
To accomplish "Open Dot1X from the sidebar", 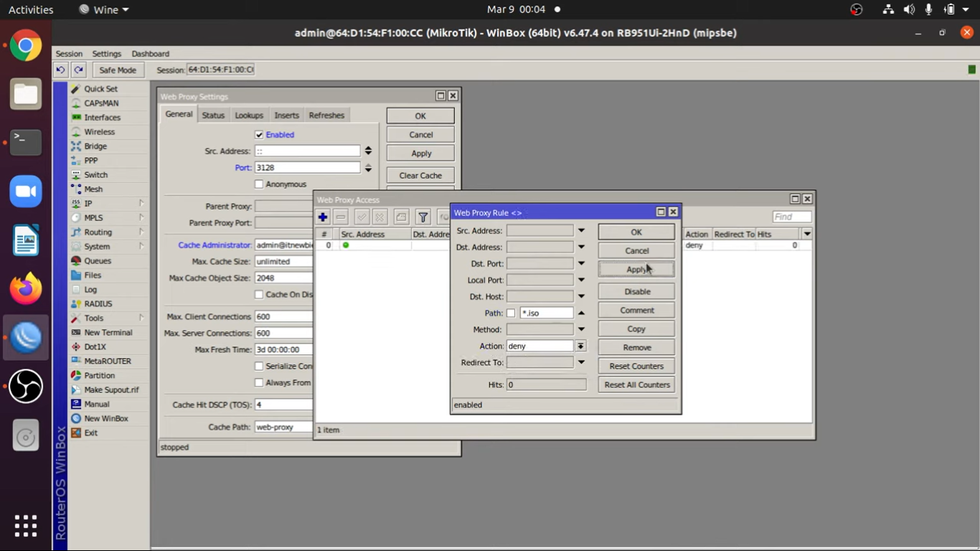I will 95,347.
